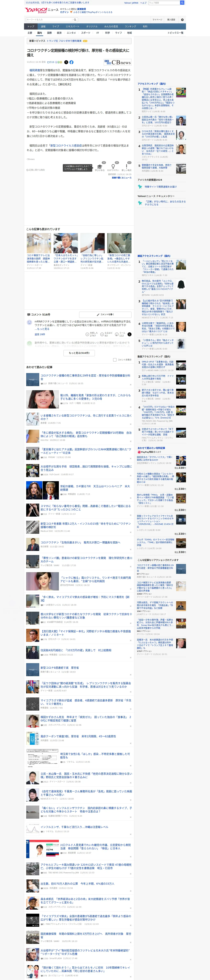This screenshot has width=210, height=980.
Task: Open the エンタメ category
Action: coord(71,33)
